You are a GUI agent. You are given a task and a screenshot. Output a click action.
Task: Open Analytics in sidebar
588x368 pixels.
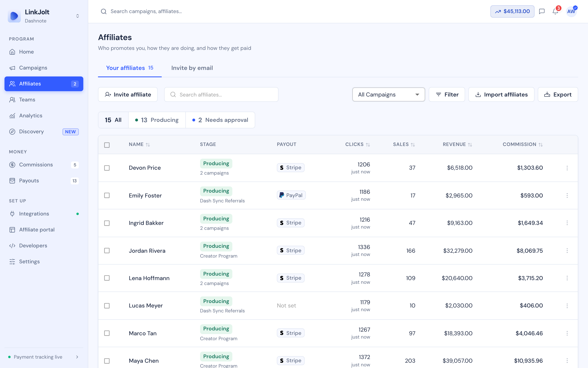(x=44, y=116)
